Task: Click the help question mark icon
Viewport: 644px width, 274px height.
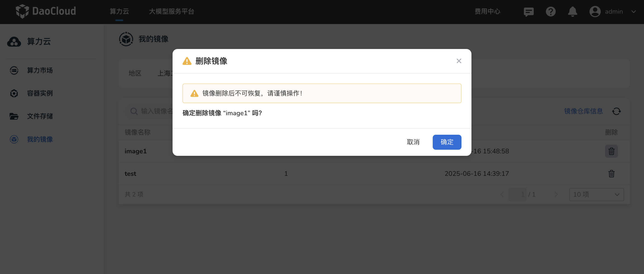Action: (551, 12)
